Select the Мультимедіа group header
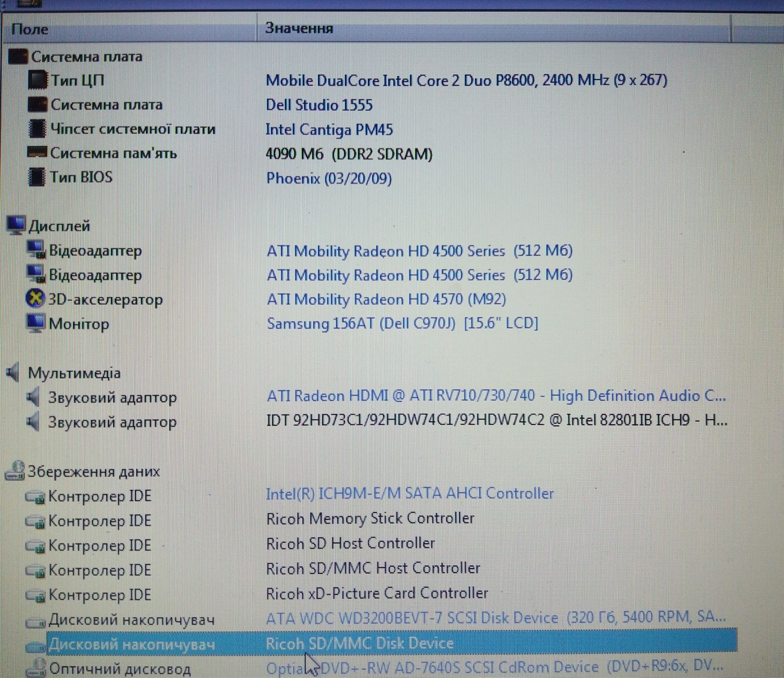 point(74,373)
